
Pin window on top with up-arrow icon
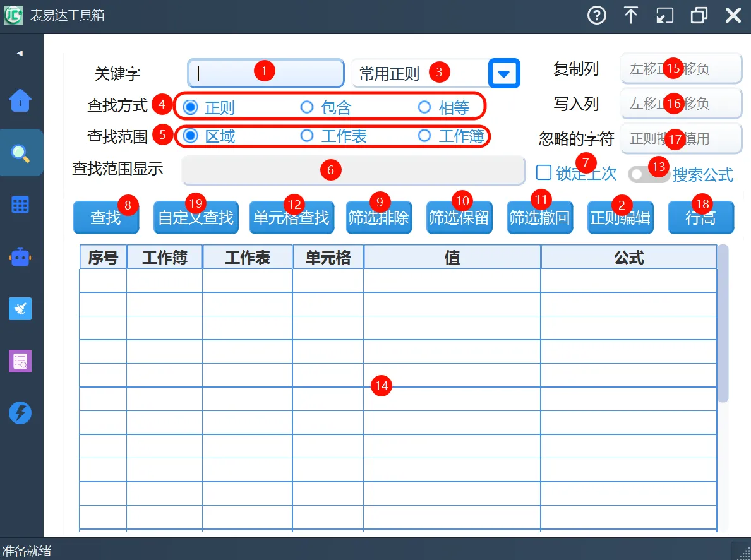[x=631, y=15]
